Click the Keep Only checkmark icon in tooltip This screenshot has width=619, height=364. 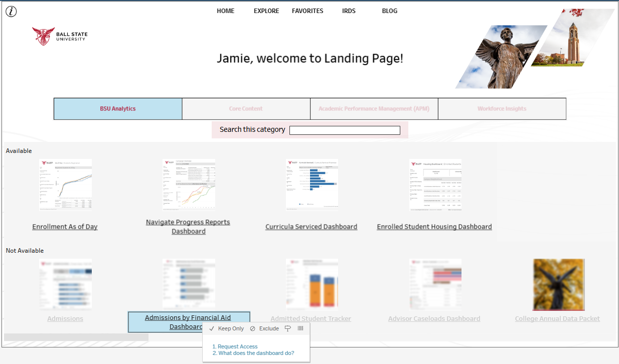(212, 329)
